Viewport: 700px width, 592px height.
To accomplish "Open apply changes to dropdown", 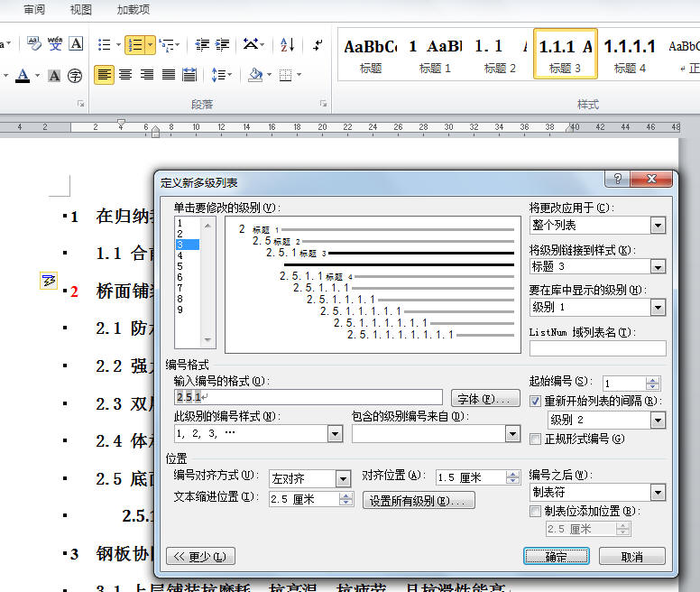I will pos(657,226).
